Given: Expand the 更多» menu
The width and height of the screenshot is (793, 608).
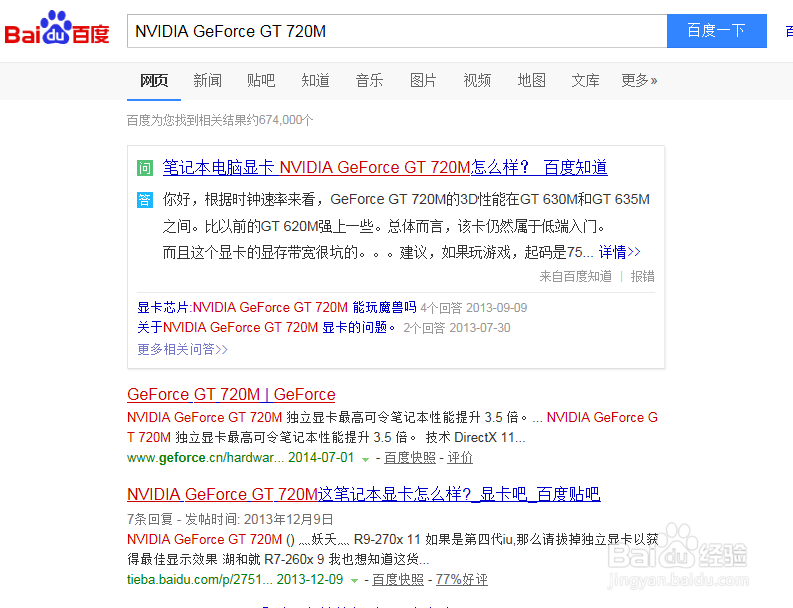Looking at the screenshot, I should click(x=639, y=80).
